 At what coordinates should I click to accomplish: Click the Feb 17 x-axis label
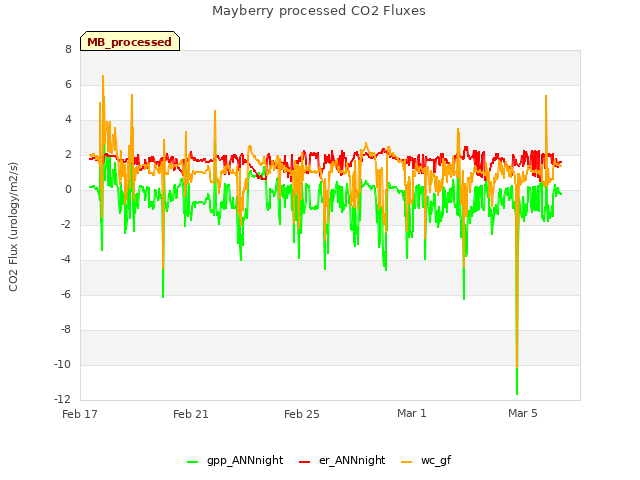click(80, 414)
